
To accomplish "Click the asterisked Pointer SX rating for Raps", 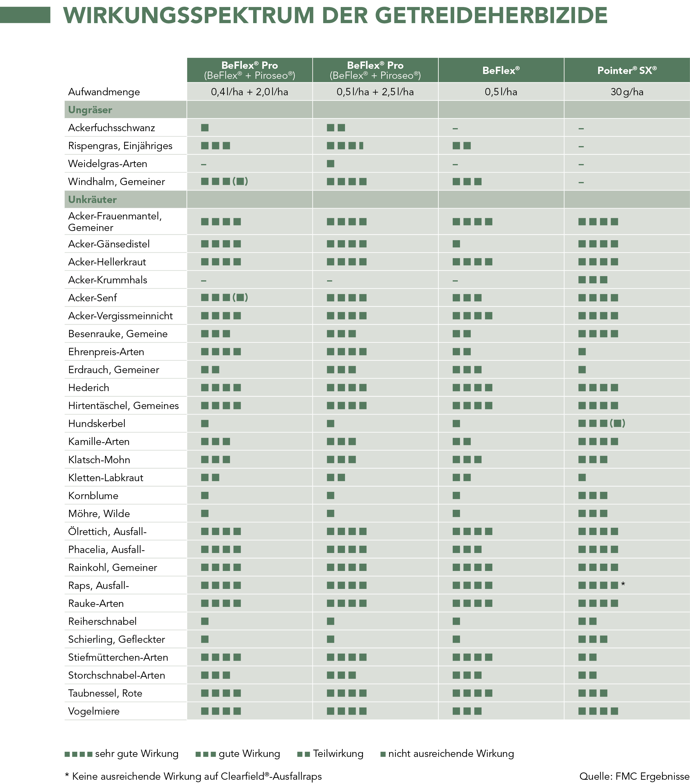I will click(602, 585).
